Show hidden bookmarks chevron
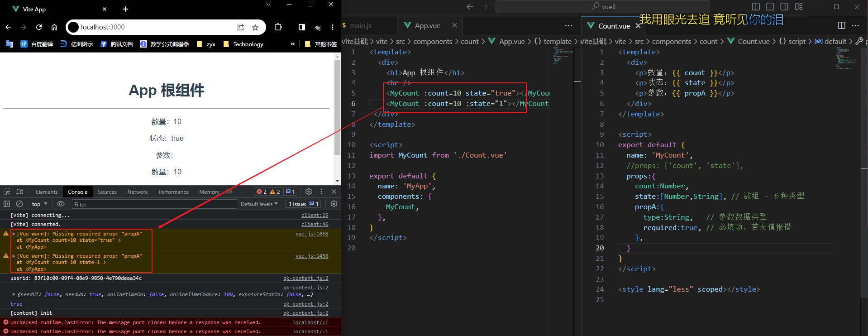Image resolution: width=868 pixels, height=336 pixels. (x=292, y=44)
